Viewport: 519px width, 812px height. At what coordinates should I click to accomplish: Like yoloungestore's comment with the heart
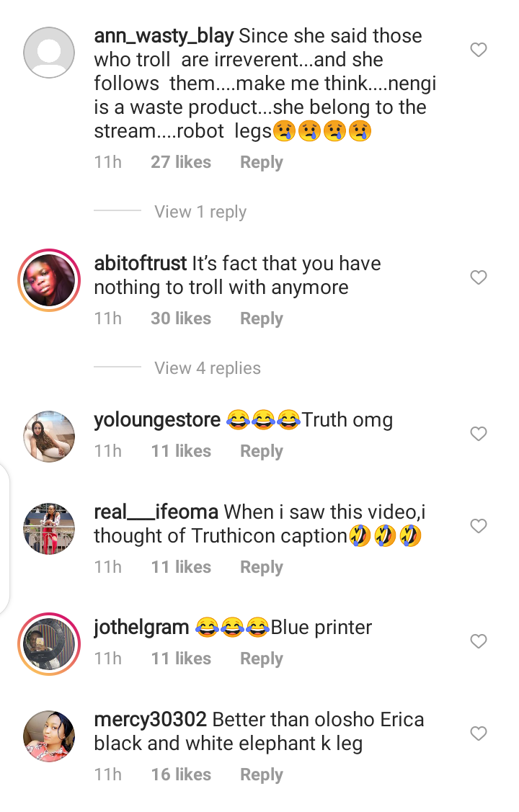point(478,434)
